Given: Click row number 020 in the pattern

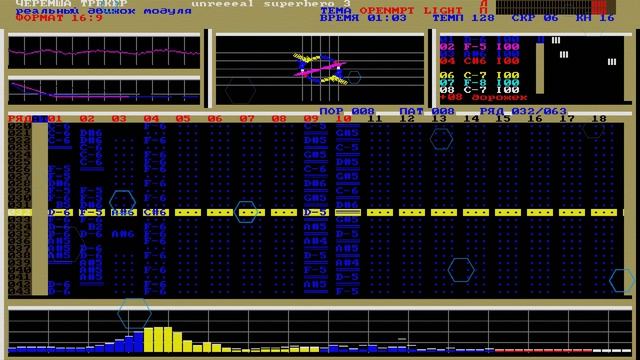Looking at the screenshot, I should pos(20,126).
